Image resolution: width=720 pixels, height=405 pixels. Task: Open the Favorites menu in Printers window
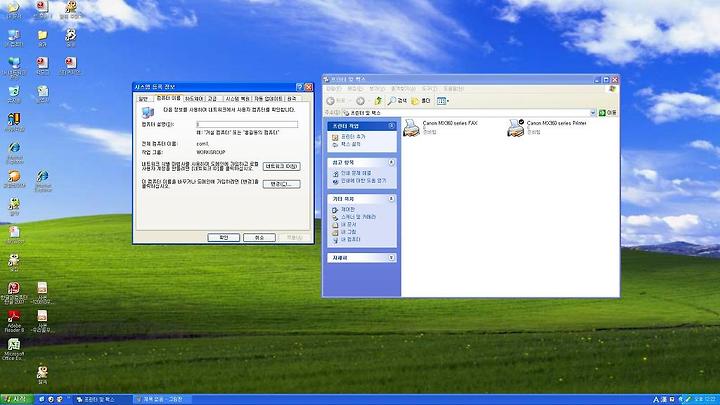[403, 89]
